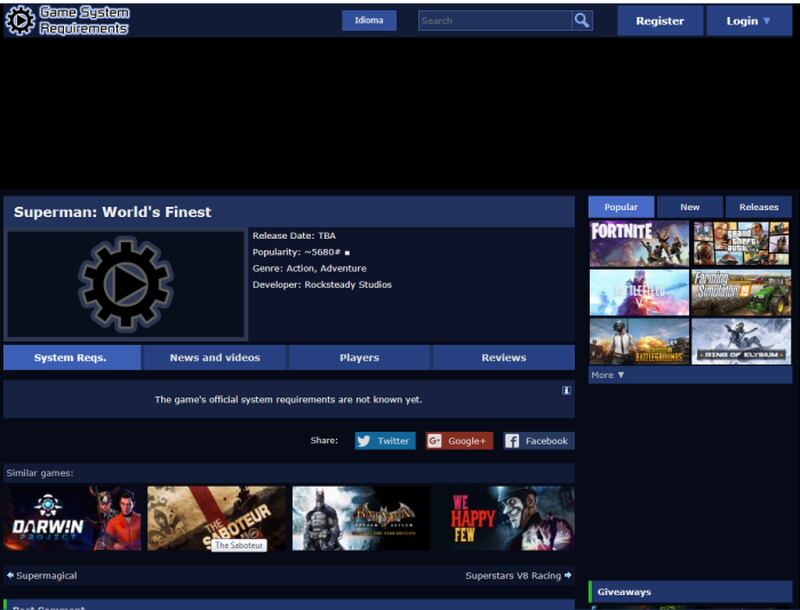Click the Adventure genre text
Screen dimensions: 800x610
[343, 268]
